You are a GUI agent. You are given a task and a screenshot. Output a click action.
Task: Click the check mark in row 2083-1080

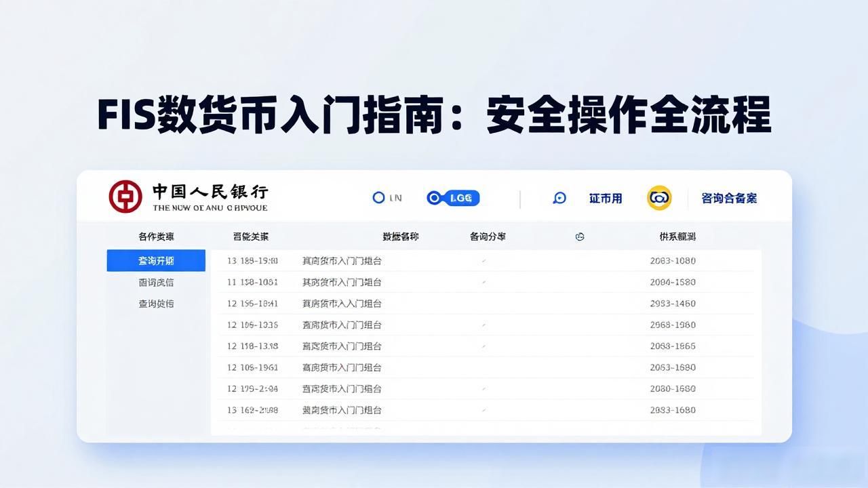pos(484,261)
